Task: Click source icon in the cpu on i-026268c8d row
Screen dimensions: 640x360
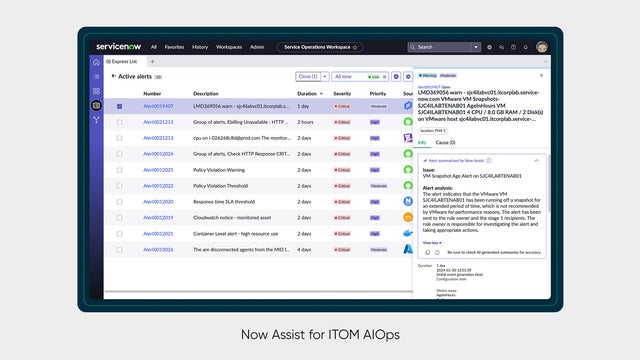Action: [x=408, y=138]
